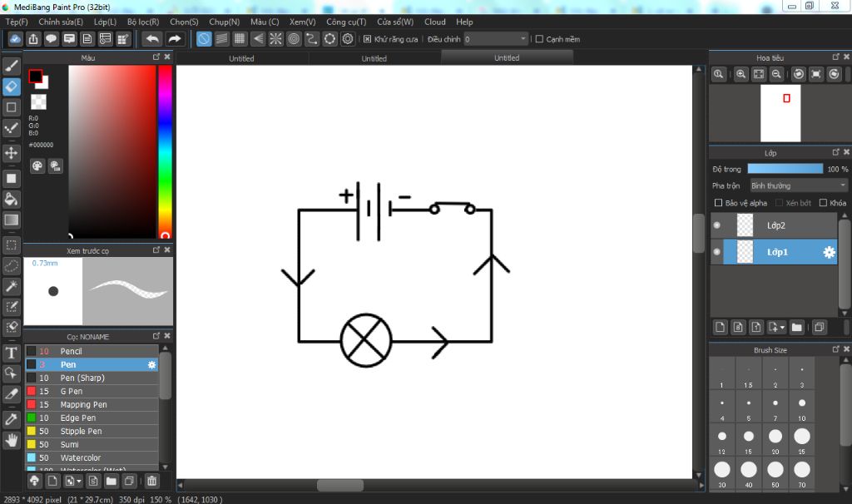
Task: Enable radial snap guide
Action: (x=276, y=39)
